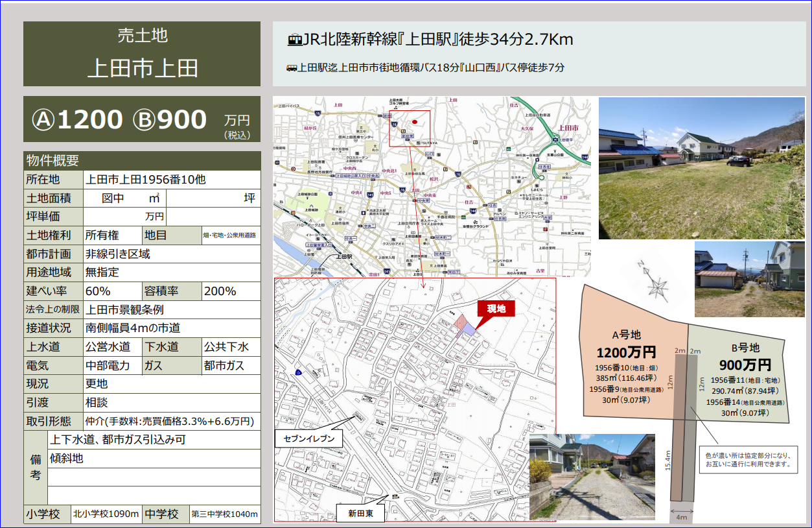Click the bus icon before 上田駅迄
This screenshot has width=812, height=528.
click(291, 67)
